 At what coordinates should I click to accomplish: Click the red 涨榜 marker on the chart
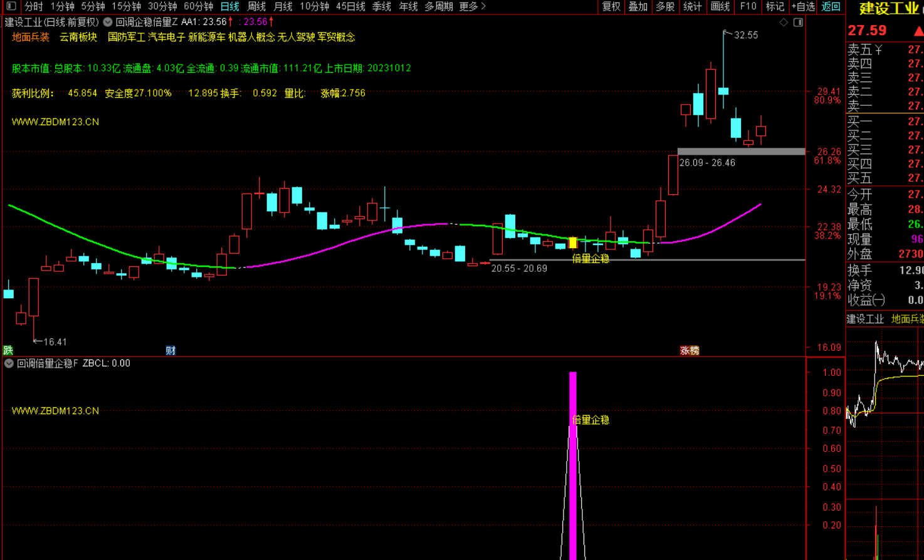point(690,350)
